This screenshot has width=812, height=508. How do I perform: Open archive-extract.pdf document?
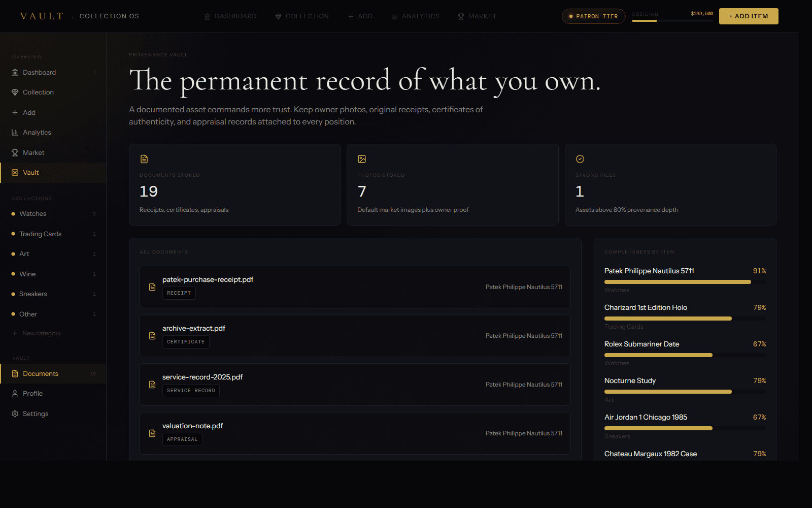click(x=355, y=336)
